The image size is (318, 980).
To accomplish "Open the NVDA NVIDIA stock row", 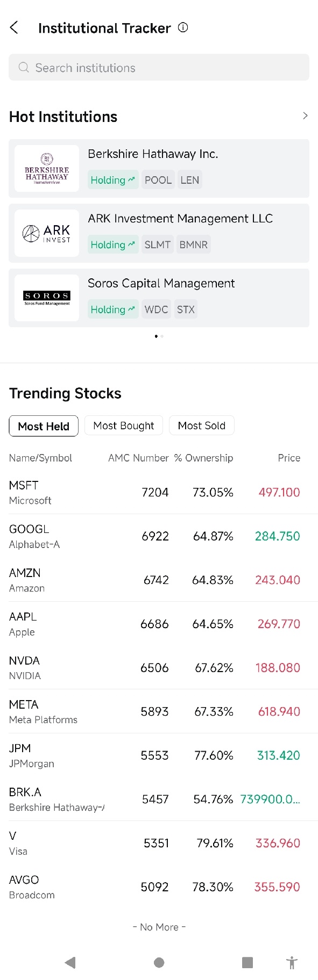I will 159,668.
